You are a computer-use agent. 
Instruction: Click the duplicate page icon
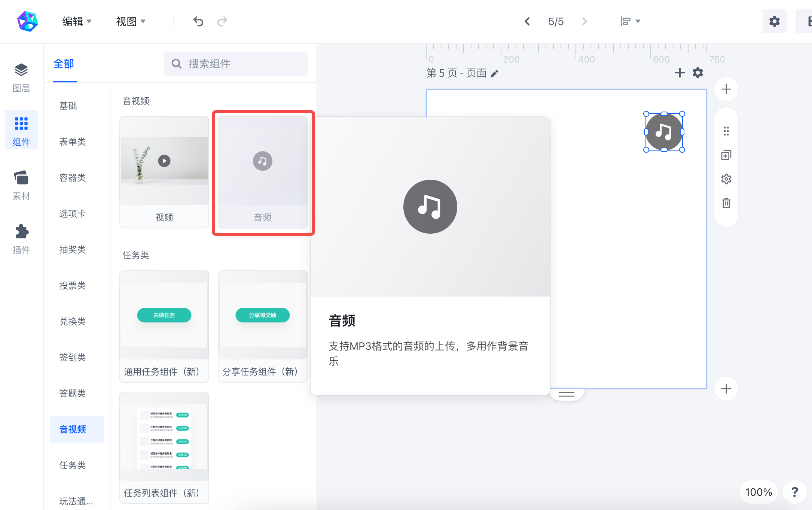click(x=726, y=155)
